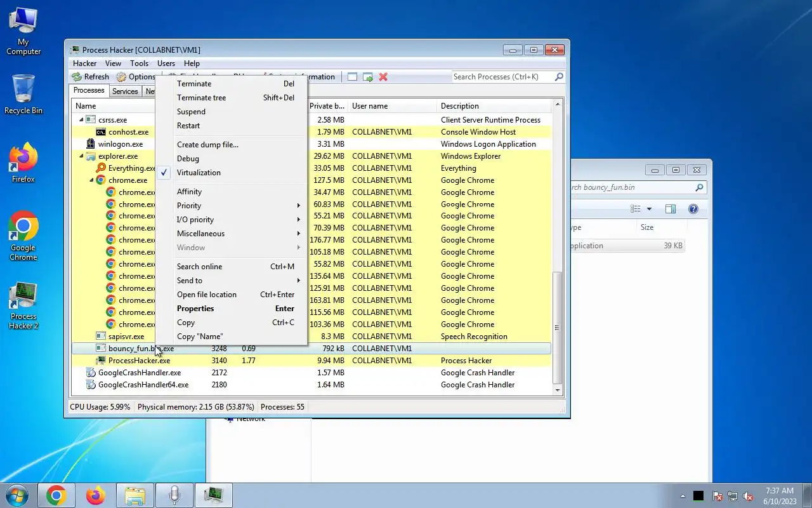Open the Hacker menu
The image size is (812, 508).
(85, 63)
